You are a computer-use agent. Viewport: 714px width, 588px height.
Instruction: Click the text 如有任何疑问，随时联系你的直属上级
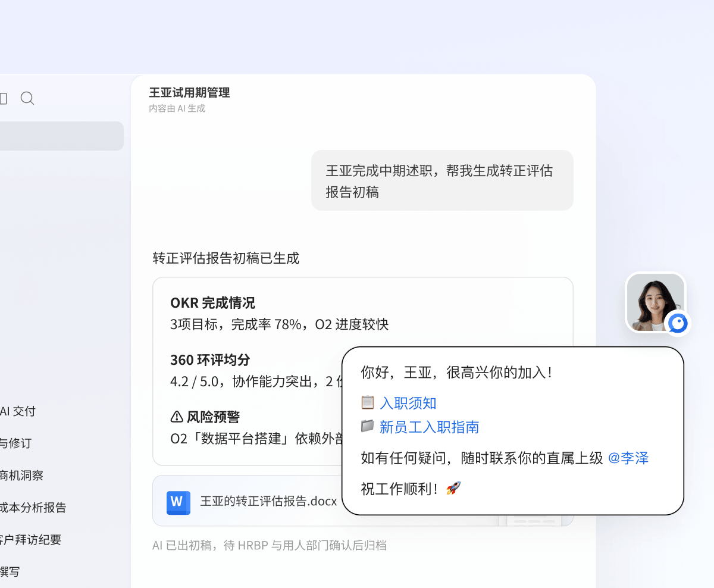[x=482, y=458]
